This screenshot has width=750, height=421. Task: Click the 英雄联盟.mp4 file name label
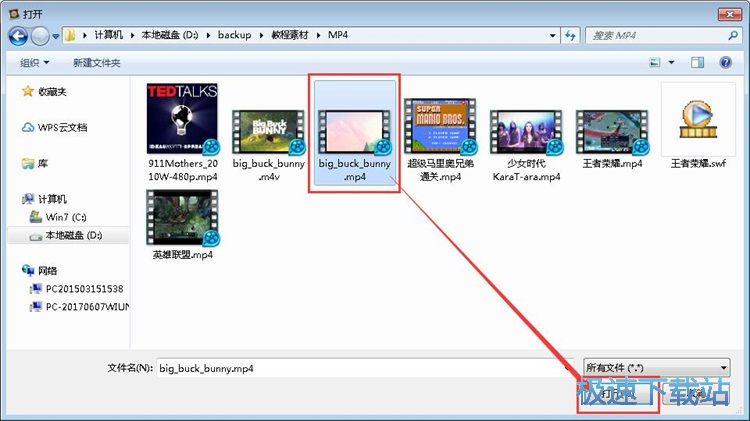183,255
